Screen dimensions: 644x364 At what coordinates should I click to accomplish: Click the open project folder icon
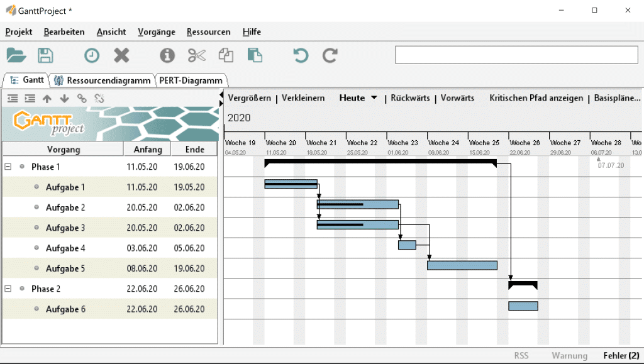point(16,55)
